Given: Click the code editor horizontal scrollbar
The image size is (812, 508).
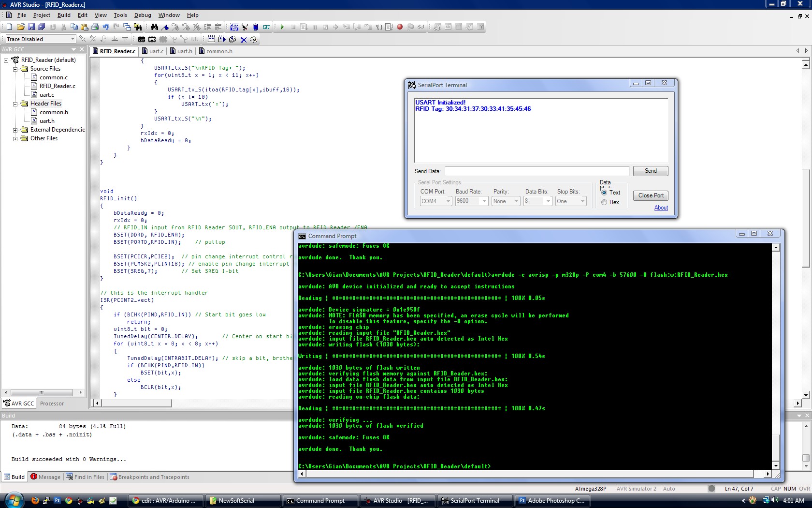Looking at the screenshot, I should (447, 403).
